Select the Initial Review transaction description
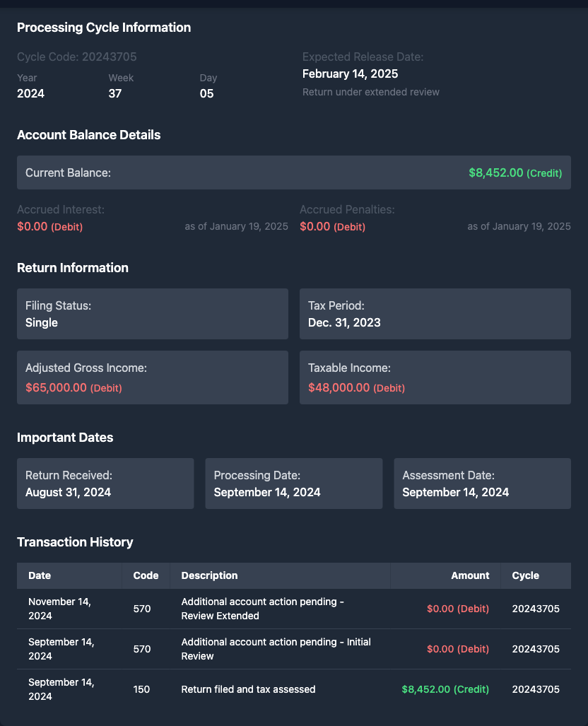 (276, 649)
